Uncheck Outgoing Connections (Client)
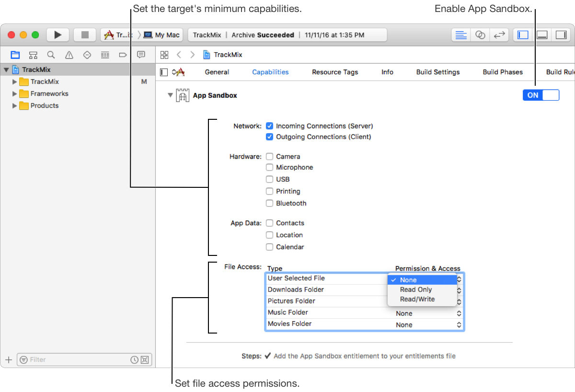 [270, 137]
